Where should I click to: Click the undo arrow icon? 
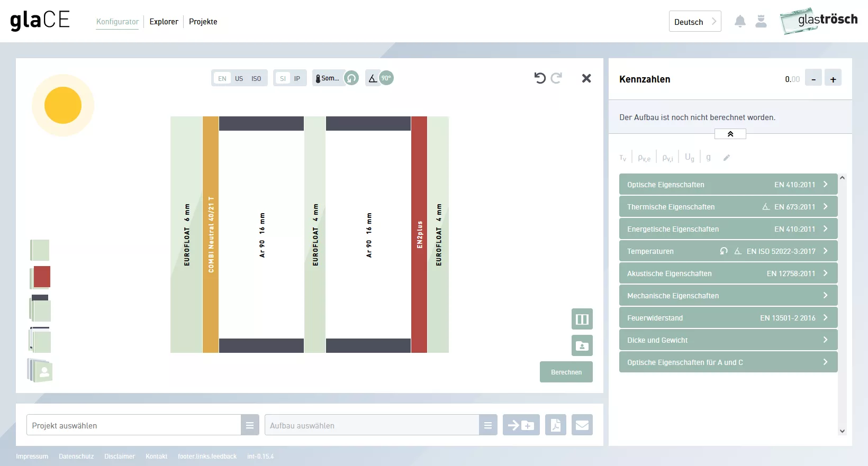point(540,78)
